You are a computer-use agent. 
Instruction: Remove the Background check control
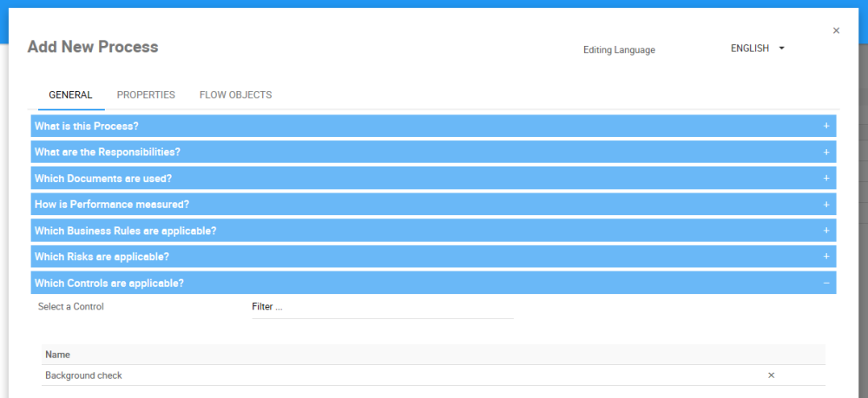[771, 375]
